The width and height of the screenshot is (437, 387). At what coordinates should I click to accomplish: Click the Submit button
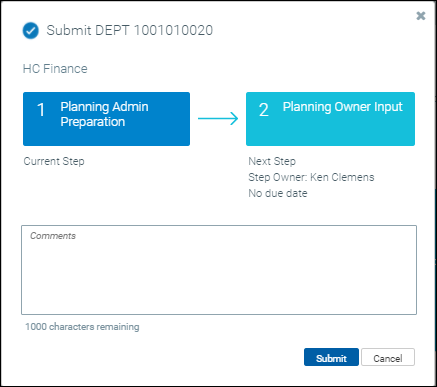pyautogui.click(x=331, y=357)
